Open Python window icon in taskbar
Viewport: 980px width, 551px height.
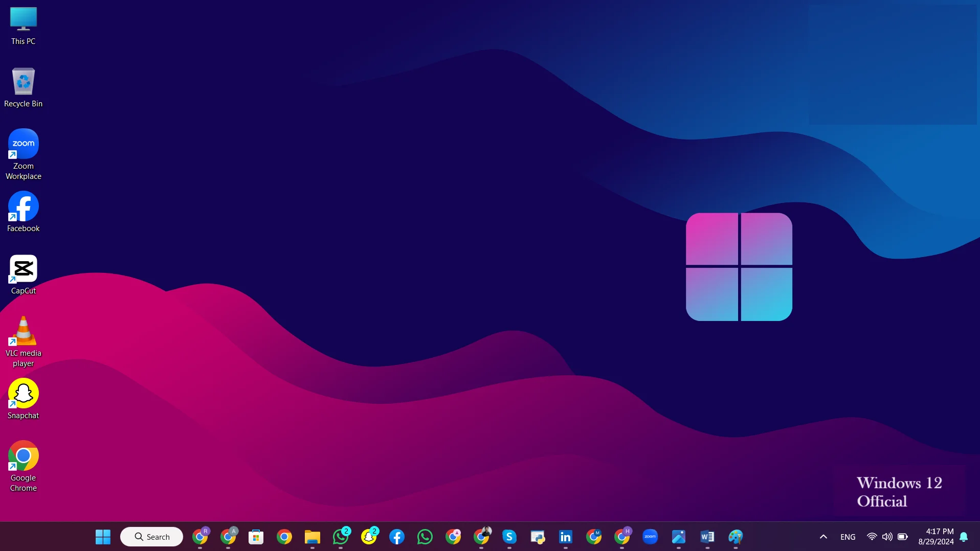538,537
